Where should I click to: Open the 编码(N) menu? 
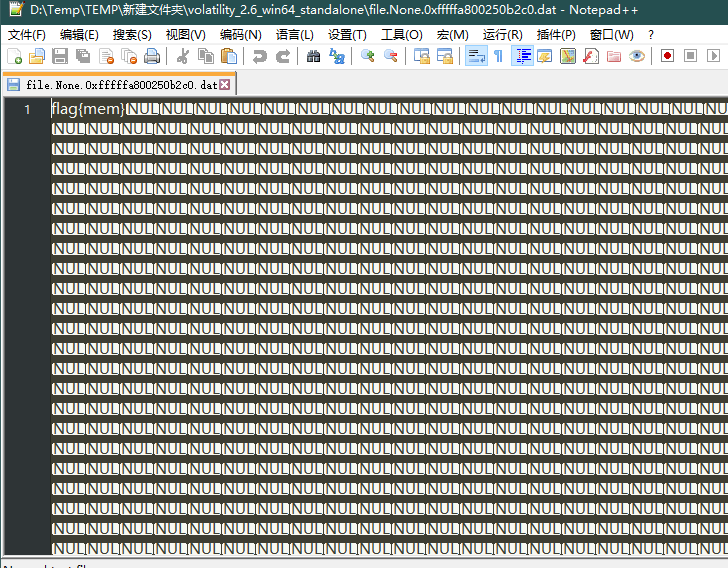(239, 34)
